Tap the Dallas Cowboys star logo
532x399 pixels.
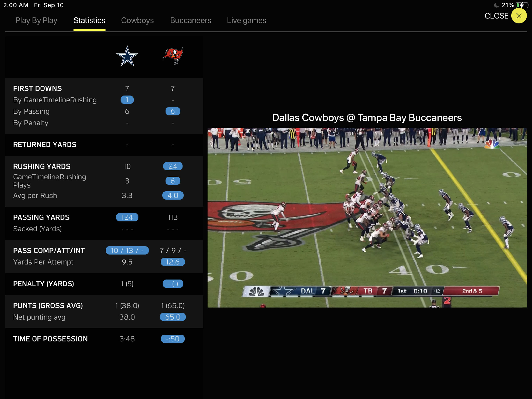pyautogui.click(x=127, y=56)
